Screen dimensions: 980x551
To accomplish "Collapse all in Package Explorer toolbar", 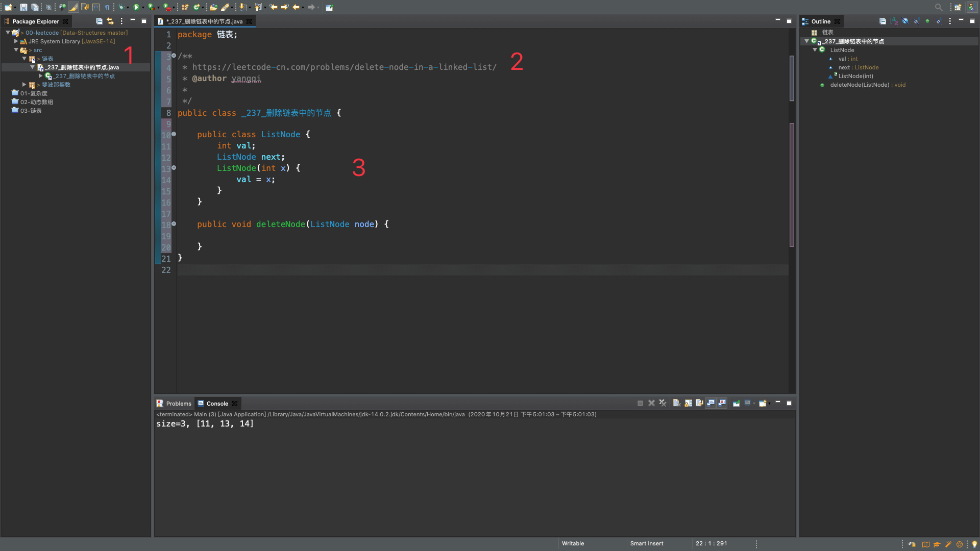I will (99, 21).
